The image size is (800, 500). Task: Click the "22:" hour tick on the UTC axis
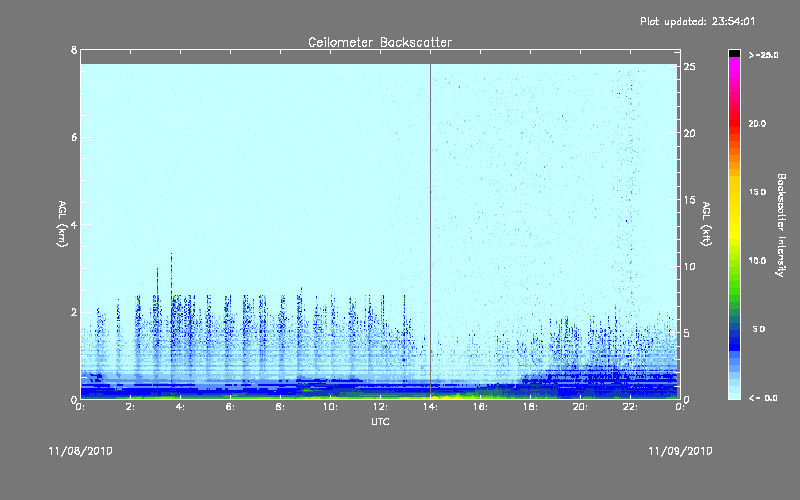click(x=630, y=407)
